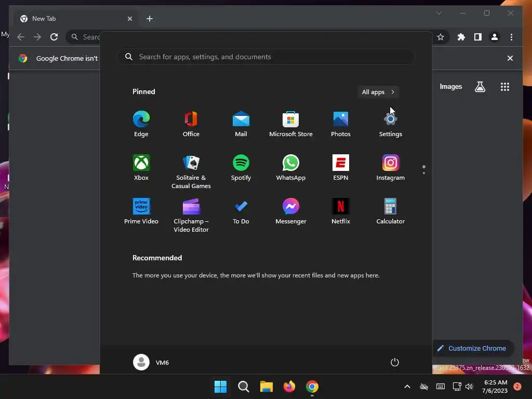Viewport: 532px width, 399px height.
Task: Click the back arrow in Chrome
Action: pos(21,37)
